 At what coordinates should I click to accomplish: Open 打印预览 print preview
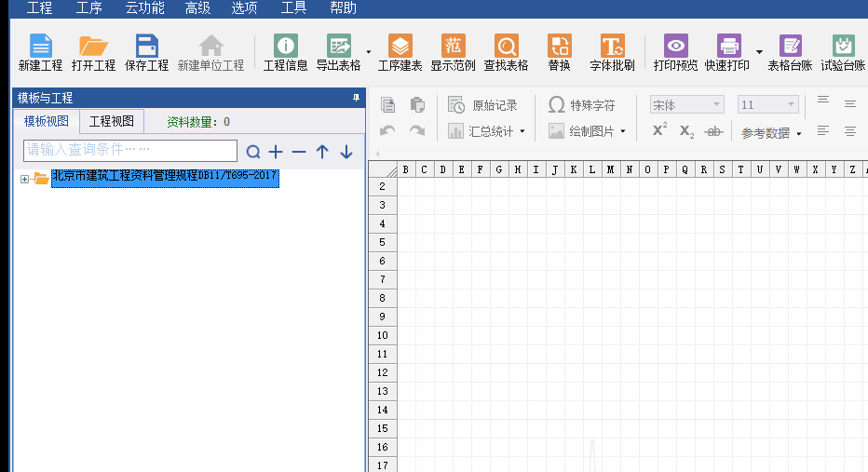pos(675,52)
